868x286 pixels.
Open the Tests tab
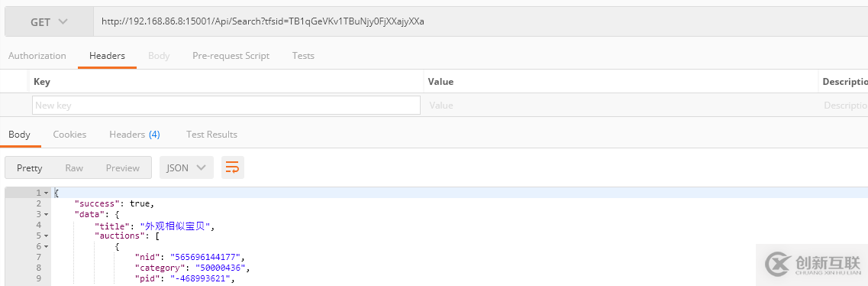coord(303,56)
